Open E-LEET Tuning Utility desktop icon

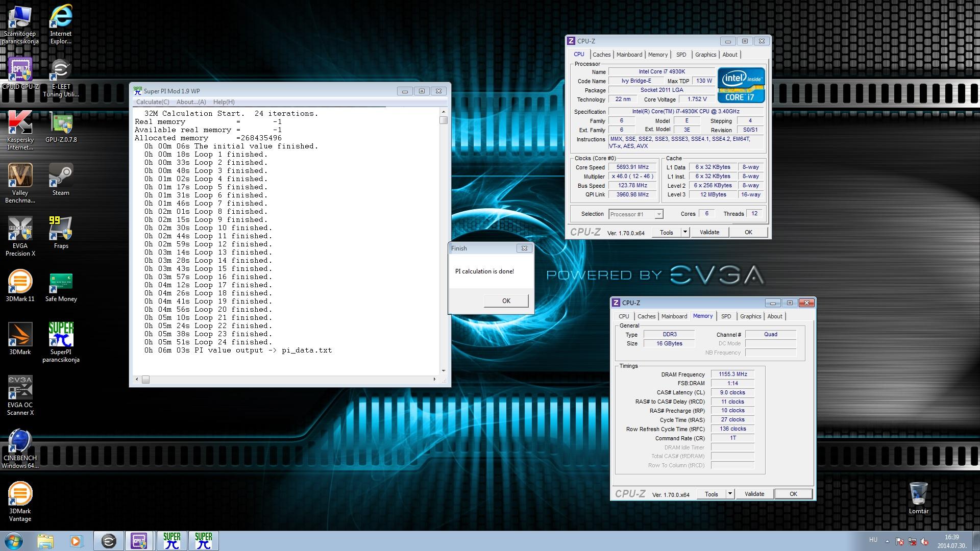(61, 78)
